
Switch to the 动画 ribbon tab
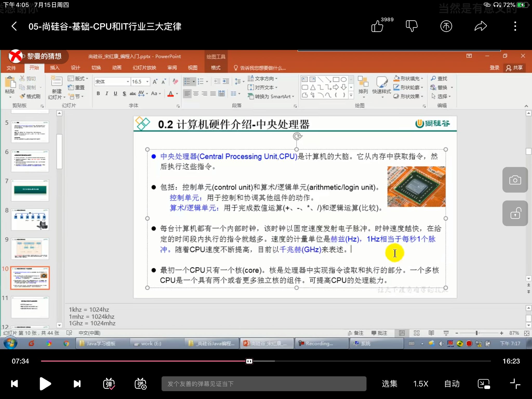117,68
